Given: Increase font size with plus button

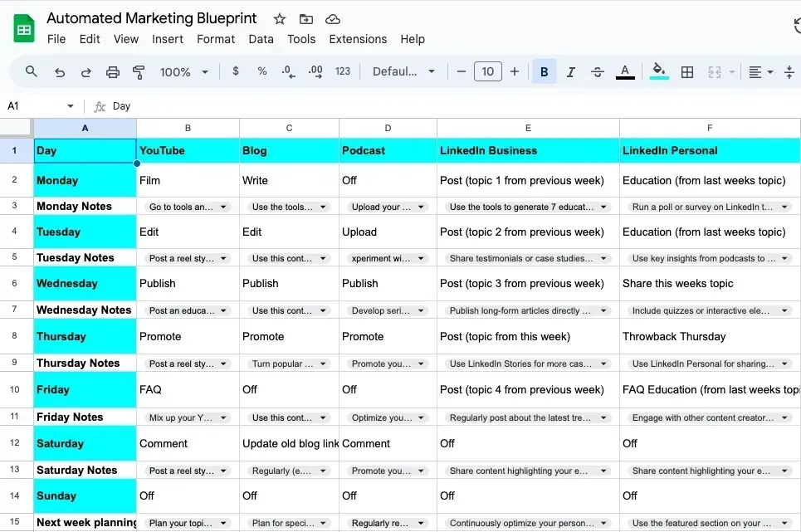Looking at the screenshot, I should (515, 71).
